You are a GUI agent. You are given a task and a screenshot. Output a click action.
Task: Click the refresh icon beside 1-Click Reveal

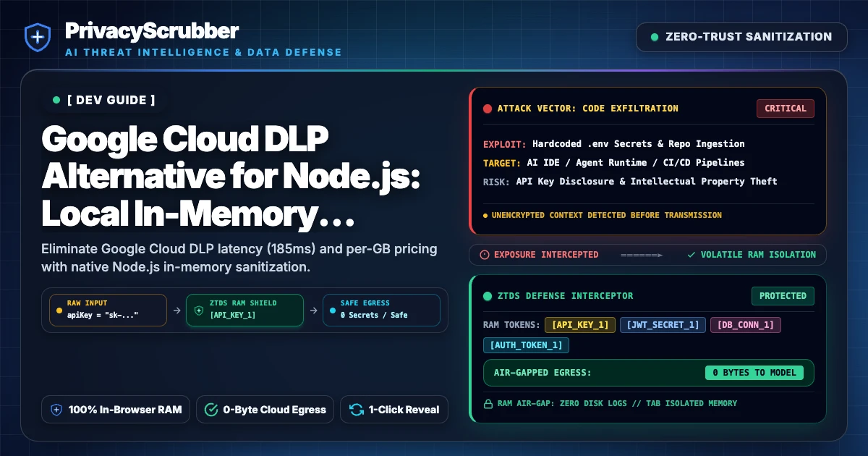coord(356,410)
